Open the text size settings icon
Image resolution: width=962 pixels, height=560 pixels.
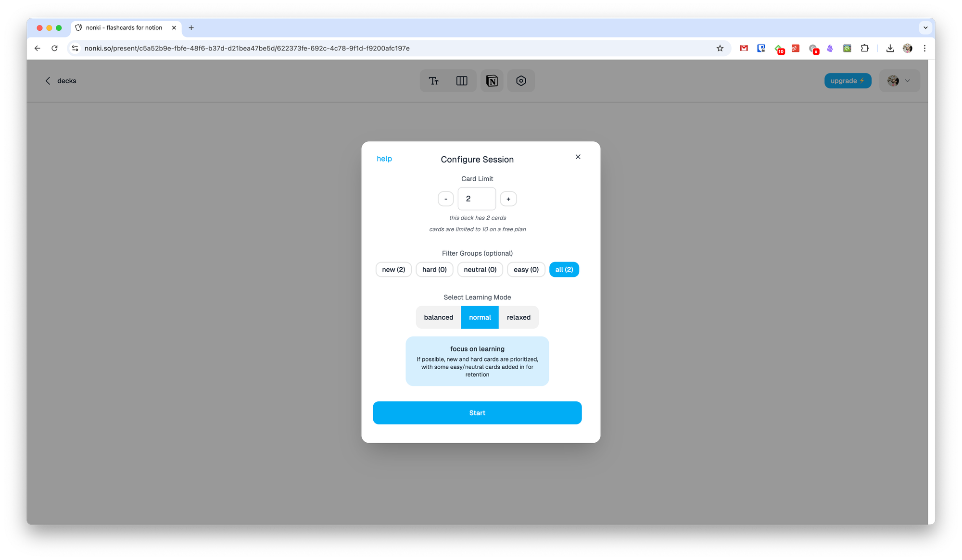tap(434, 81)
